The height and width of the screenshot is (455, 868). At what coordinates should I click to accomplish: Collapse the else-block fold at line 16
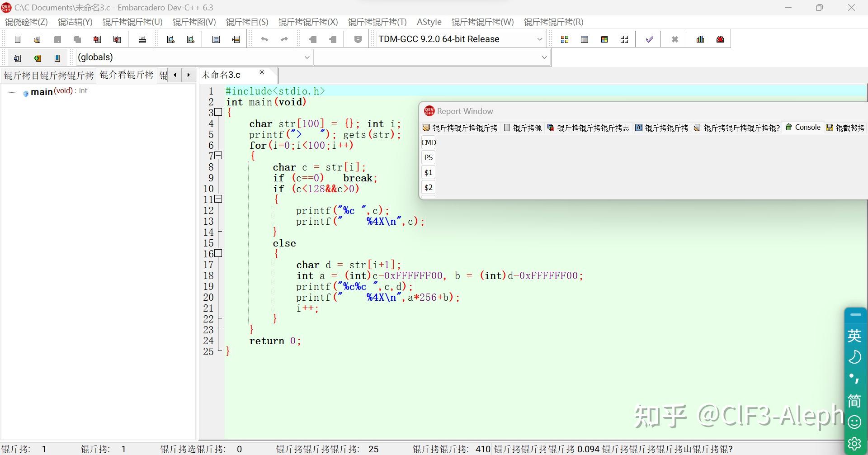point(218,253)
